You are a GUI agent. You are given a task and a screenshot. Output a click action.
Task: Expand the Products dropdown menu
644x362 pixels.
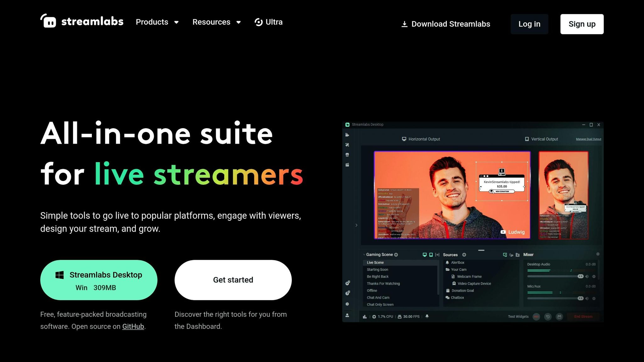[157, 22]
